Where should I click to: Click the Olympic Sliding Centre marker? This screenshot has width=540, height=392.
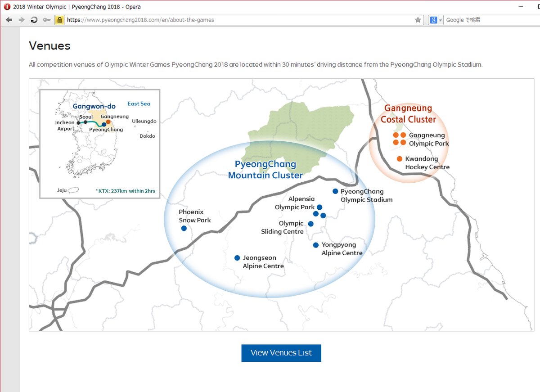pyautogui.click(x=310, y=224)
